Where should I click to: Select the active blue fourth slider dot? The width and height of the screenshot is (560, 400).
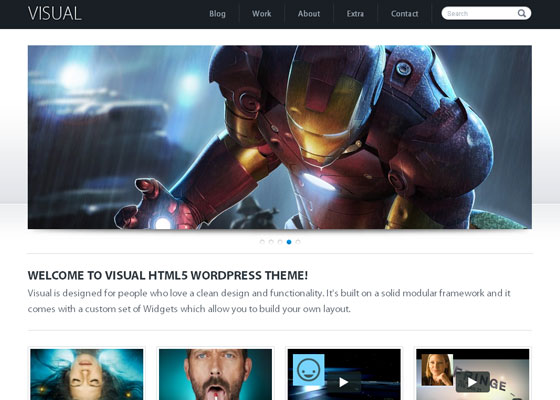tap(289, 242)
